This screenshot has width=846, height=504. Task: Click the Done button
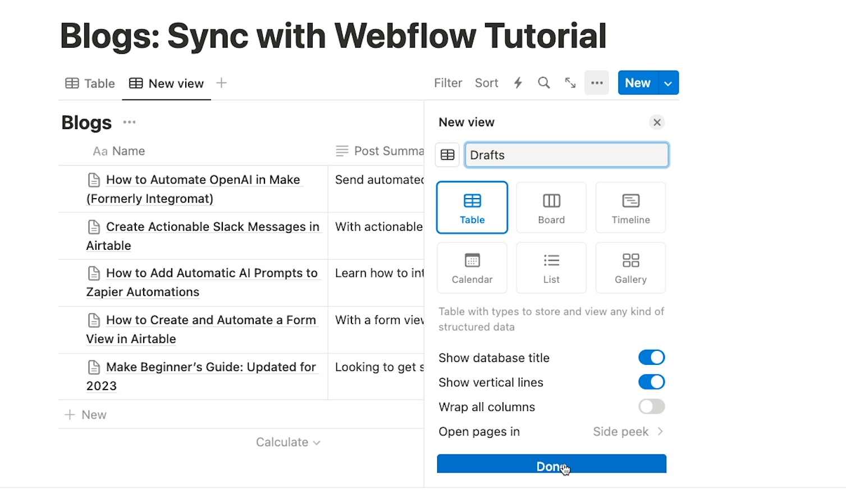coord(551,464)
